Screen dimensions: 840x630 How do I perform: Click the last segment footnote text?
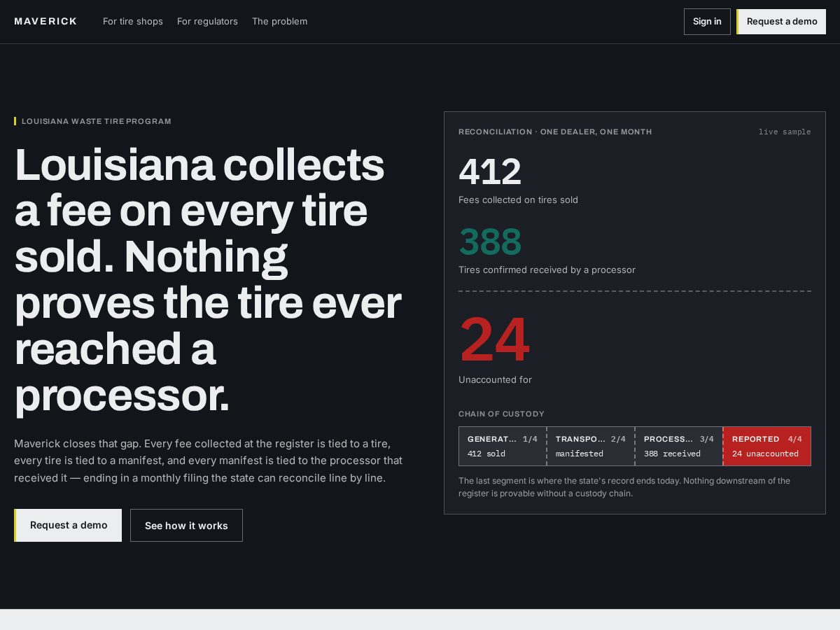(x=624, y=486)
